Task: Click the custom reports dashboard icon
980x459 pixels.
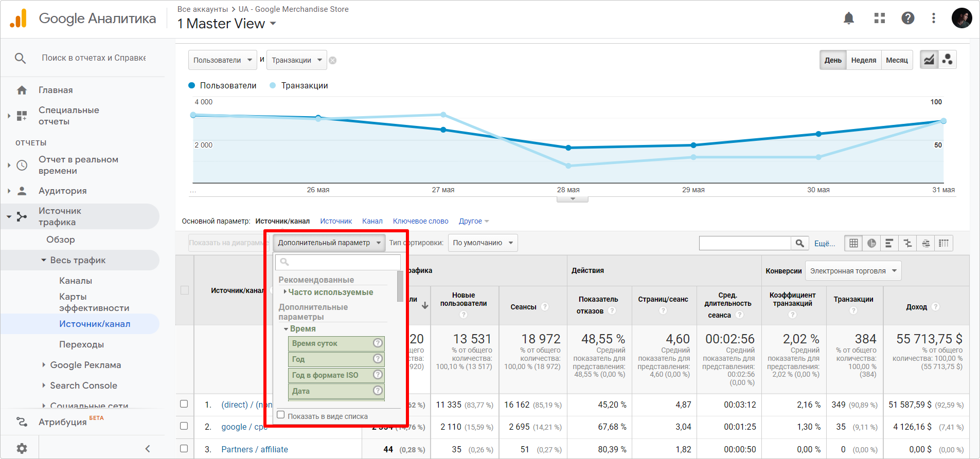Action: point(22,116)
